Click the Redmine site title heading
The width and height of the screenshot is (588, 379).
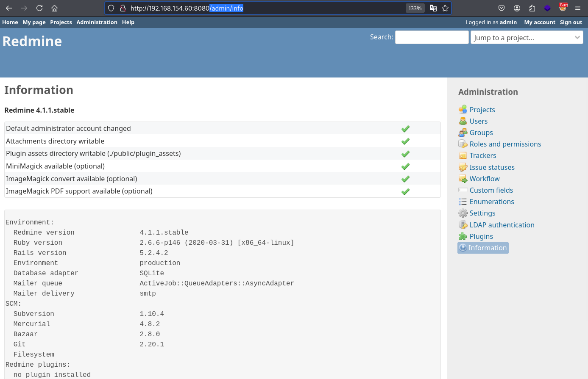[32, 41]
